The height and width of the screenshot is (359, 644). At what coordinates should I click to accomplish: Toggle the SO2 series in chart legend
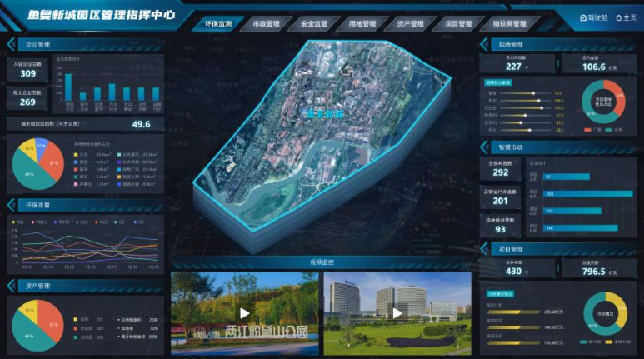[x=84, y=222]
